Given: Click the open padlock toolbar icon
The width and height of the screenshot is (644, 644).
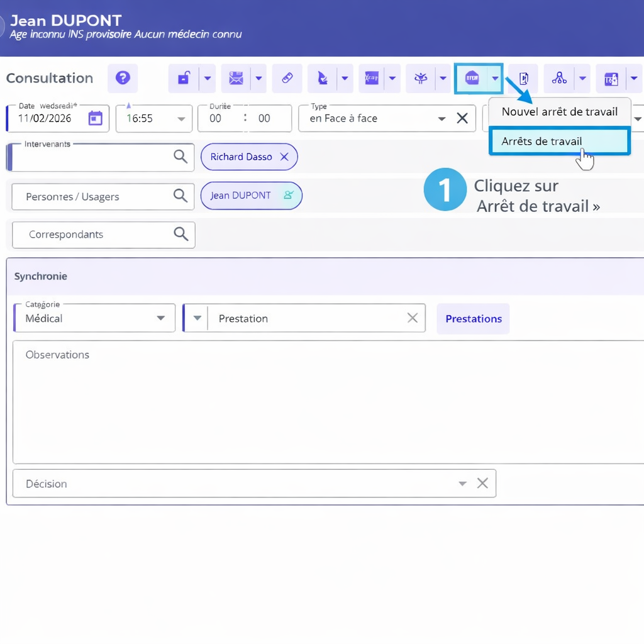Looking at the screenshot, I should pyautogui.click(x=184, y=79).
